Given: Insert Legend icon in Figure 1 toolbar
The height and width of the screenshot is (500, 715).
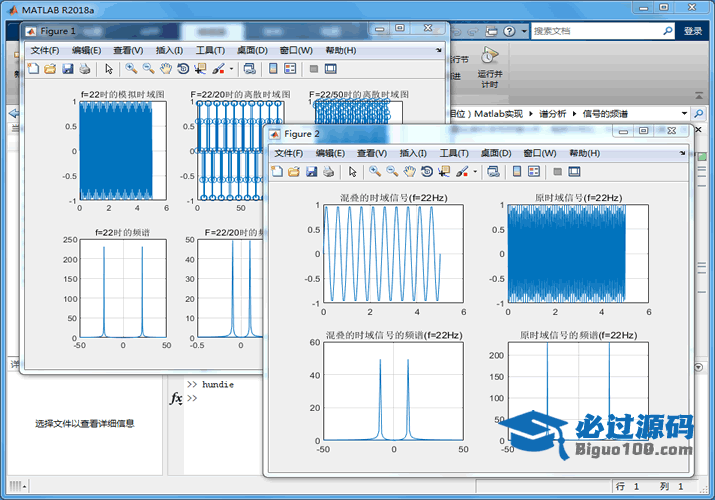Looking at the screenshot, I should pyautogui.click(x=290, y=69).
